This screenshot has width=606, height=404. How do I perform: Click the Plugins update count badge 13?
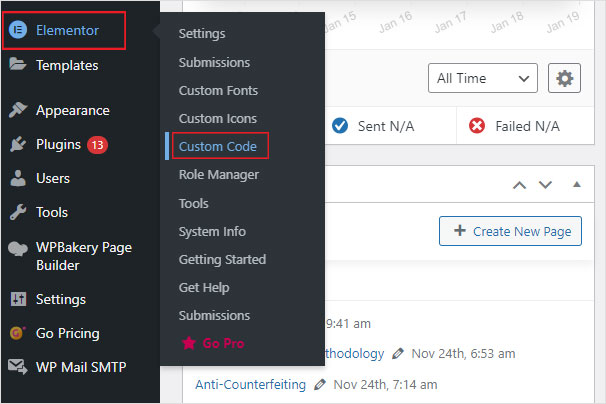coord(97,145)
